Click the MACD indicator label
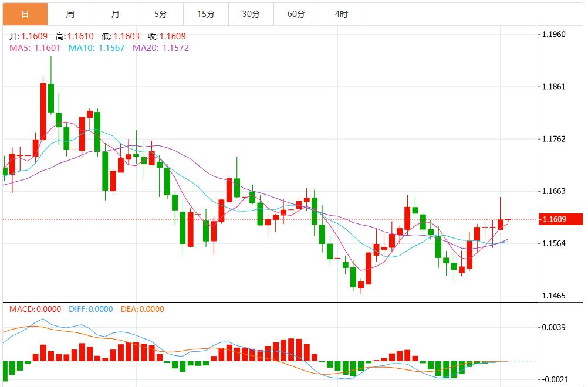 (x=35, y=309)
